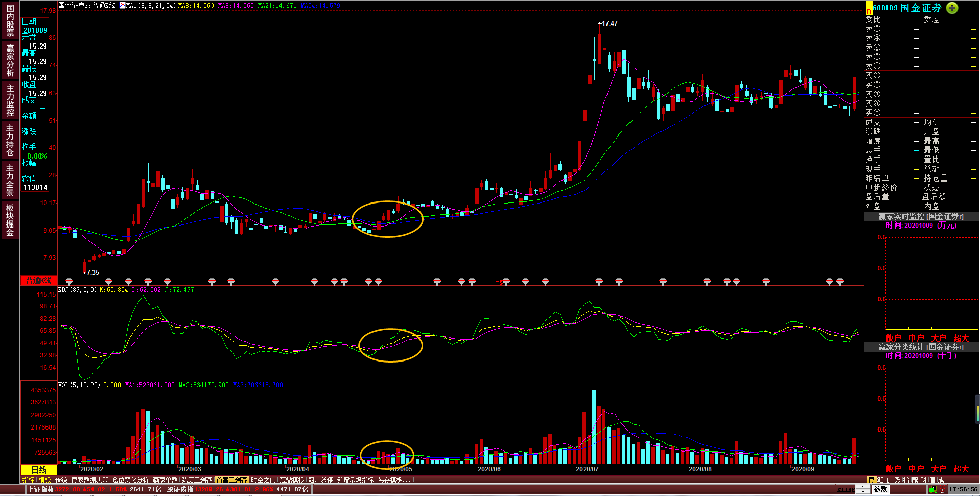Click the first red marker under the K-line chart
980x496 pixels.
(x=69, y=281)
